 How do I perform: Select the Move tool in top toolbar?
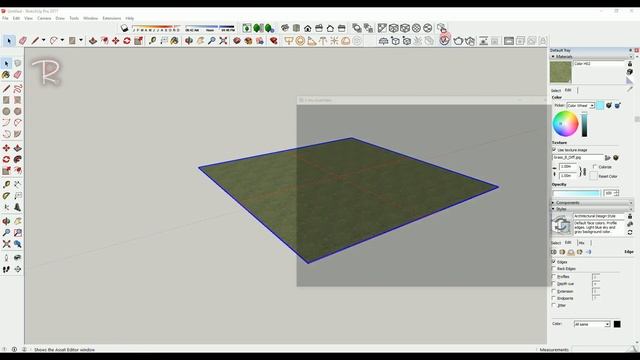[x=116, y=40]
